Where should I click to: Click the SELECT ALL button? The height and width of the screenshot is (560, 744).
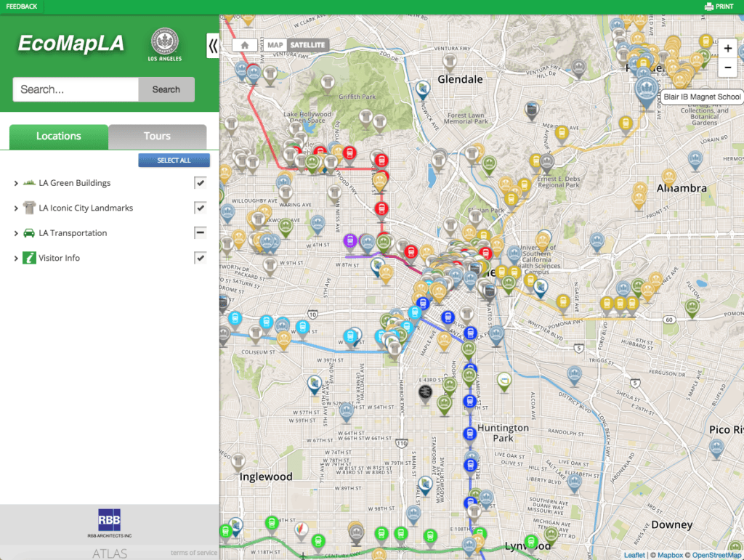(174, 160)
